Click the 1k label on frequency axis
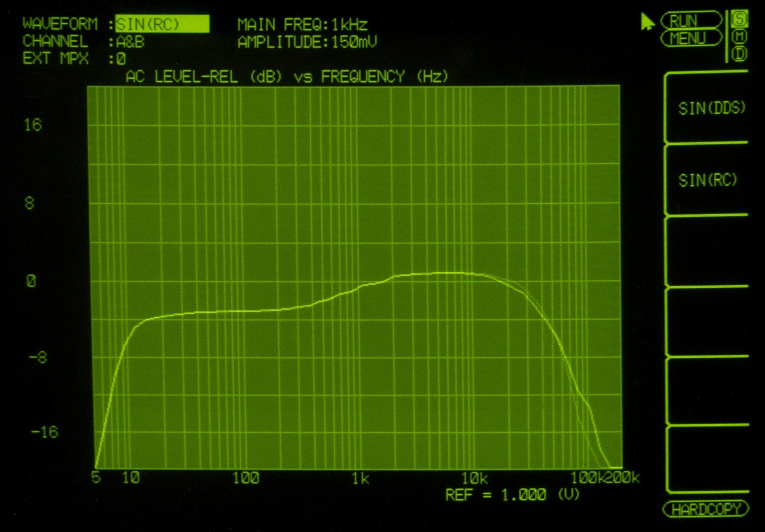The image size is (765, 532). [x=360, y=479]
